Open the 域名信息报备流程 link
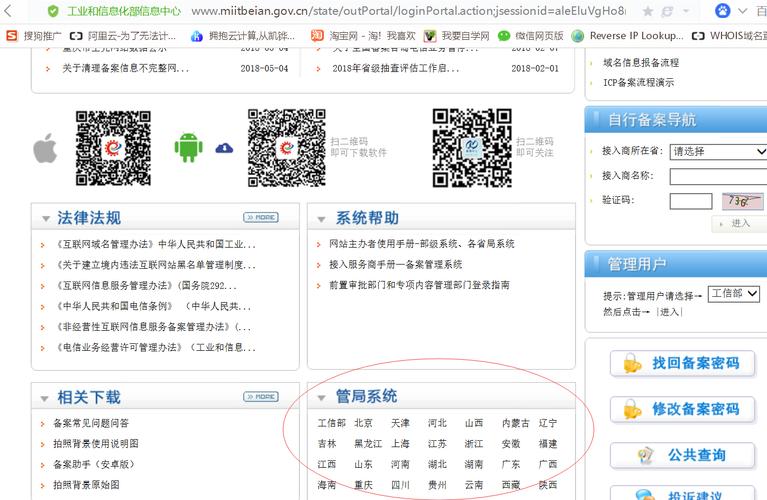Screen dimensions: 767x500 tap(641, 63)
